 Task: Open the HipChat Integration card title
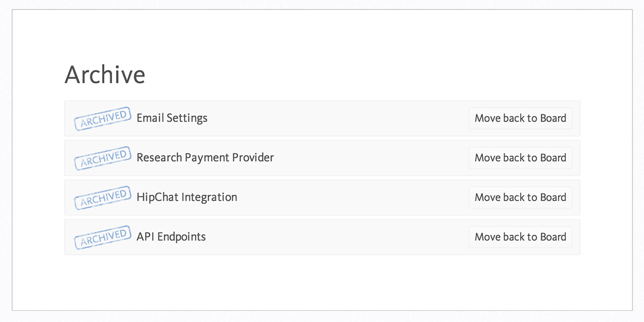tap(187, 198)
